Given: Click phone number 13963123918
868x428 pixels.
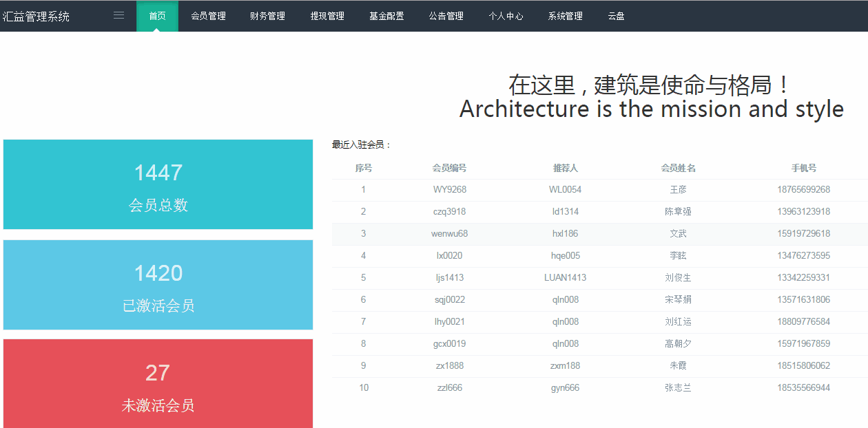Looking at the screenshot, I should 804,212.
